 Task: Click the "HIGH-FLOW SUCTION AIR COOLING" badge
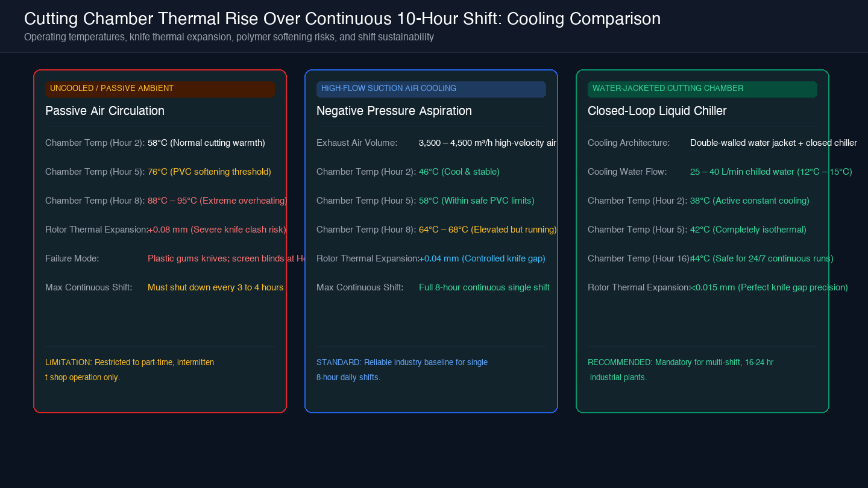tap(431, 89)
